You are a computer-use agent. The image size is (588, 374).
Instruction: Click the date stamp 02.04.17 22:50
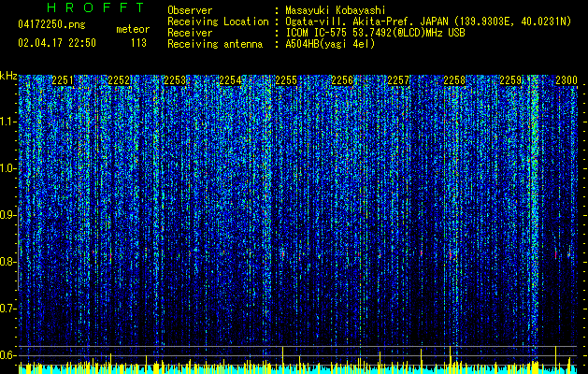point(57,43)
